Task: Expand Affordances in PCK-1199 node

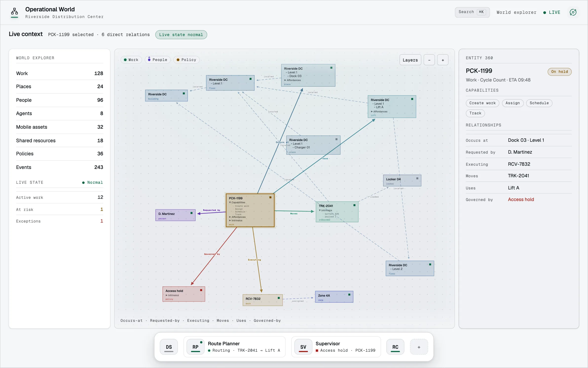Action: [237, 217]
